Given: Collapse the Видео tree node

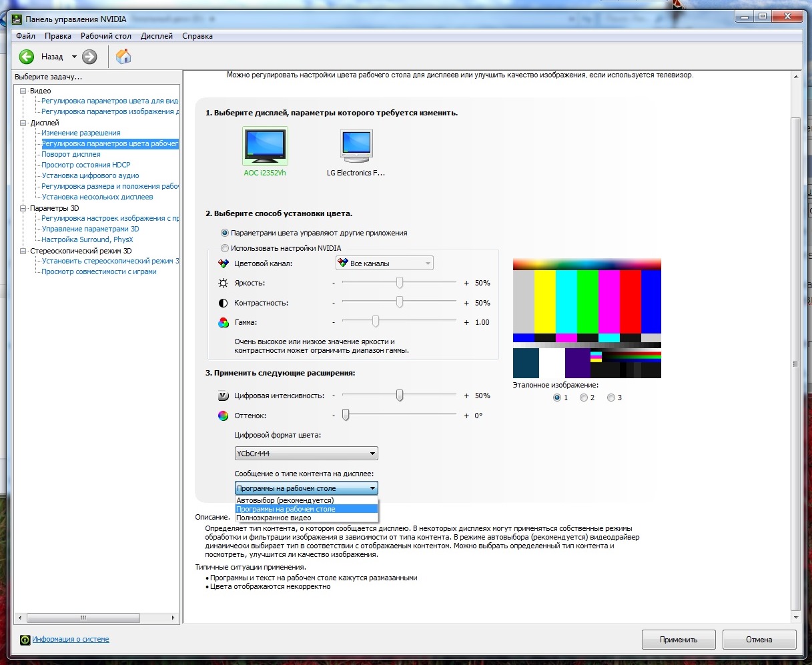Looking at the screenshot, I should [x=23, y=91].
